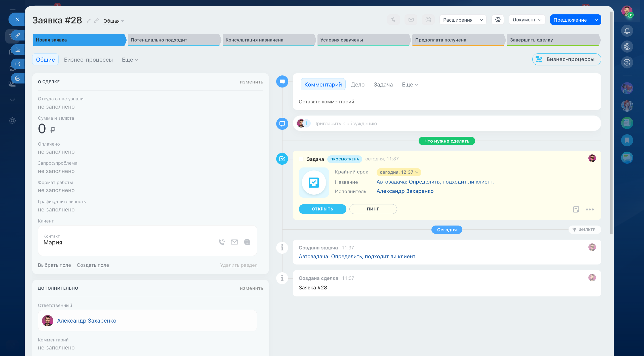Open Александр Захаренко responsible link
Screen dimensions: 644x356
pos(87,321)
